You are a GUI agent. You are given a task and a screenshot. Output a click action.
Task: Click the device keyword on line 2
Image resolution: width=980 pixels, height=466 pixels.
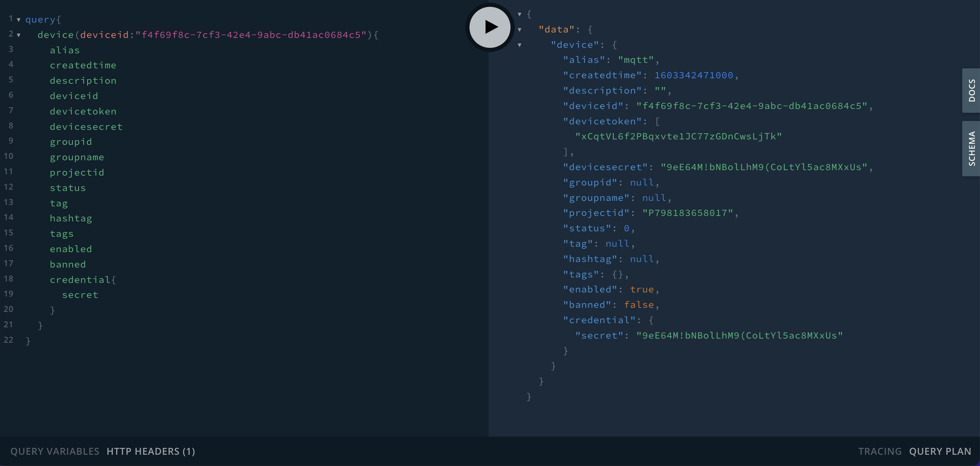56,35
